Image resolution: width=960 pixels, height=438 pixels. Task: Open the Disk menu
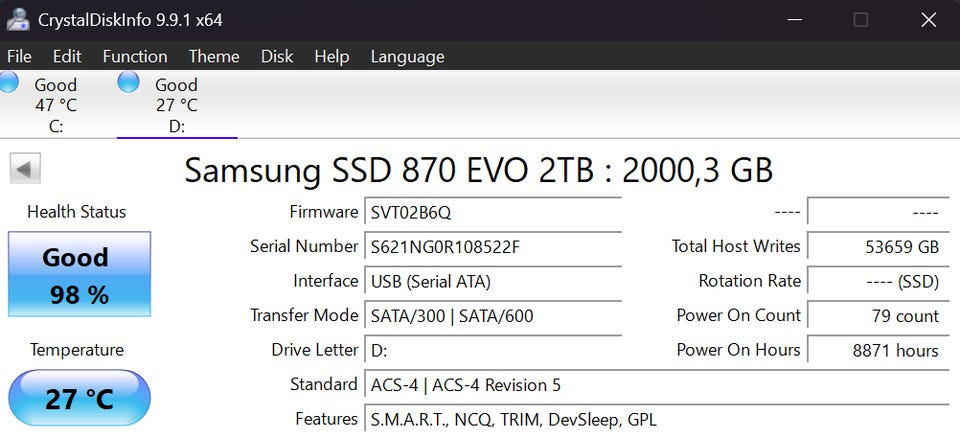[x=277, y=56]
